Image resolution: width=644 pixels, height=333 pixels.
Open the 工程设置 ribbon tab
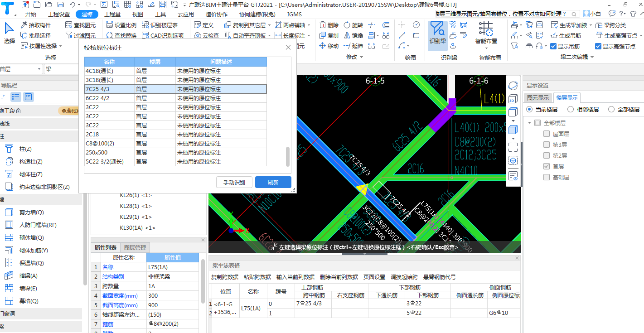pyautogui.click(x=59, y=14)
